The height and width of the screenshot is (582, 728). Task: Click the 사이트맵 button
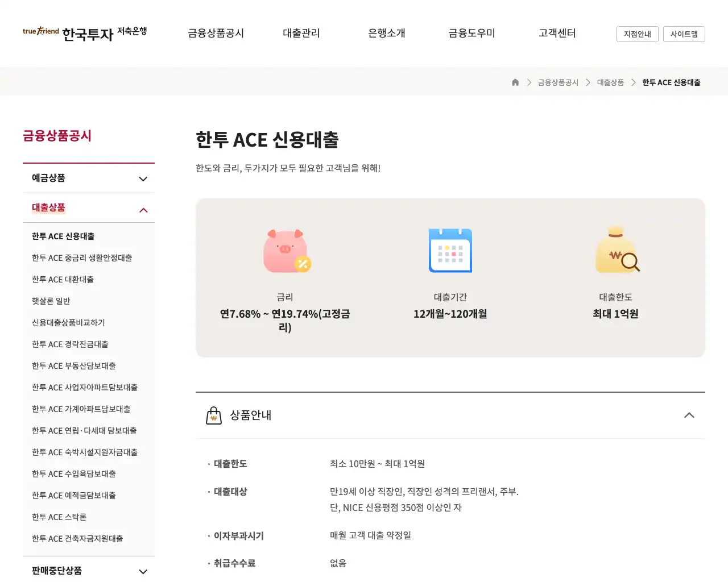[684, 34]
